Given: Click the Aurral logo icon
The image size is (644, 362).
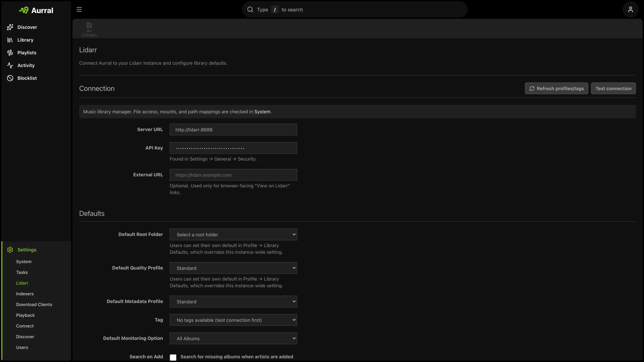Looking at the screenshot, I should [24, 10].
